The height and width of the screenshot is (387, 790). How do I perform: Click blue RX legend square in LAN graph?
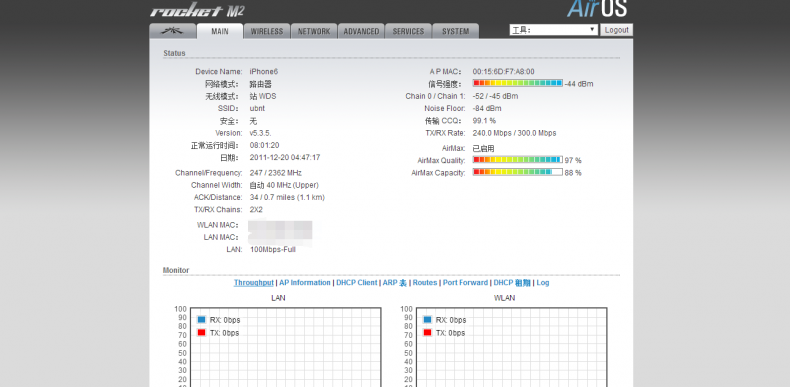point(202,319)
